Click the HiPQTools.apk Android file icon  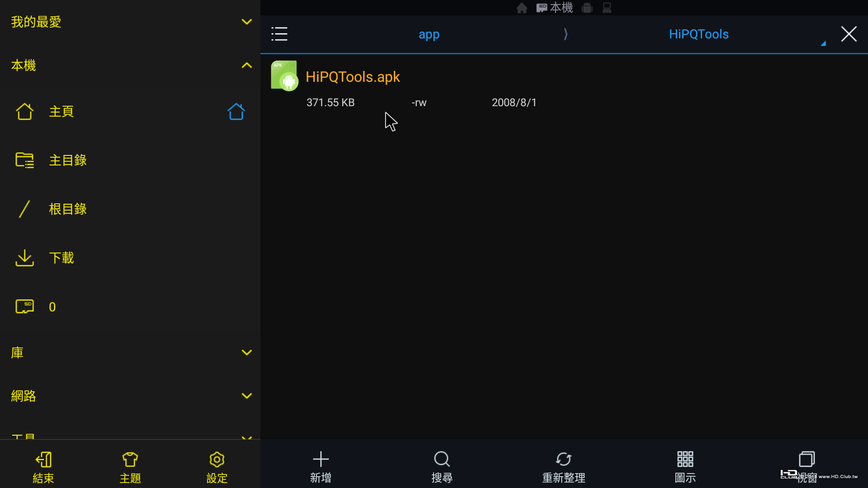pyautogui.click(x=284, y=76)
